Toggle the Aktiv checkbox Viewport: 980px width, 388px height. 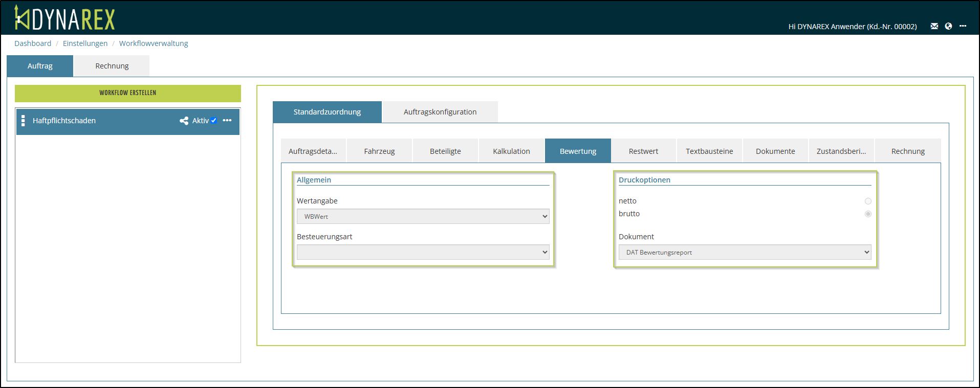pos(214,121)
